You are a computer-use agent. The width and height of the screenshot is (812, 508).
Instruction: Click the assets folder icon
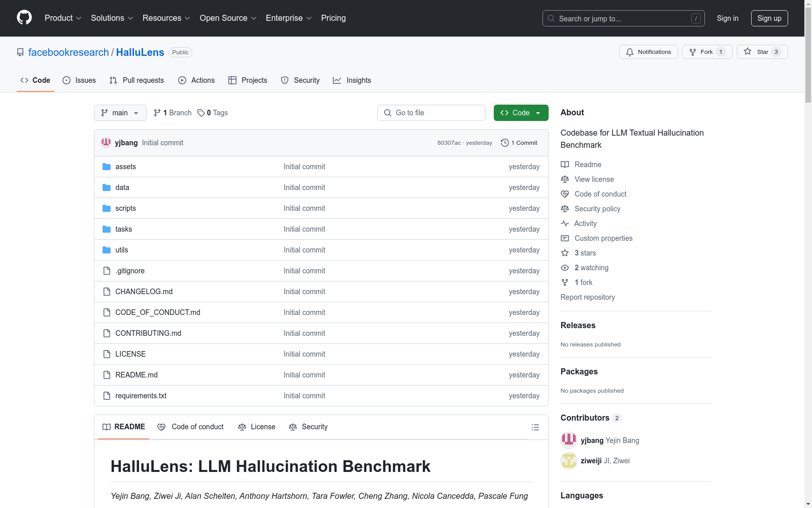point(107,167)
